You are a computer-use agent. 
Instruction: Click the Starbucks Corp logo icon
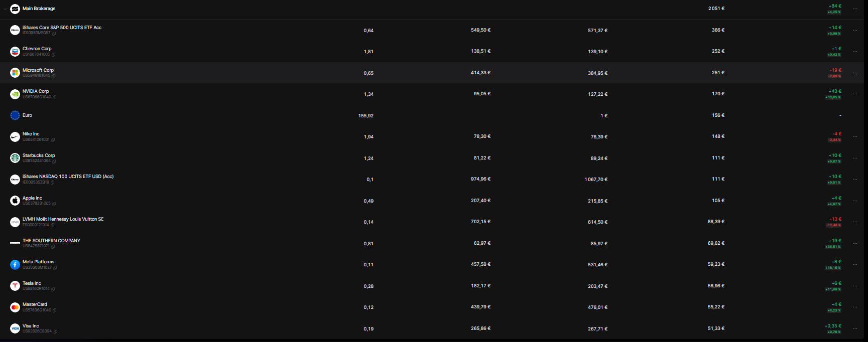tap(15, 158)
